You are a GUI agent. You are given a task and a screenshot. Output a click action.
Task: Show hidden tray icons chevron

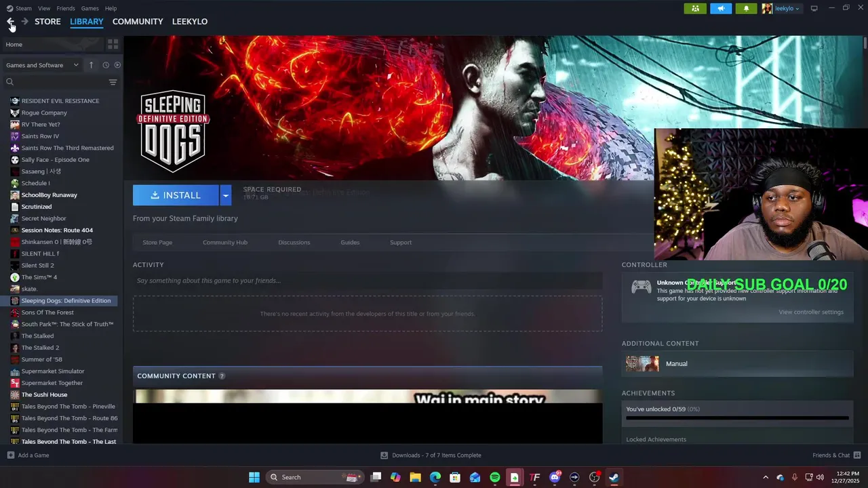click(766, 477)
